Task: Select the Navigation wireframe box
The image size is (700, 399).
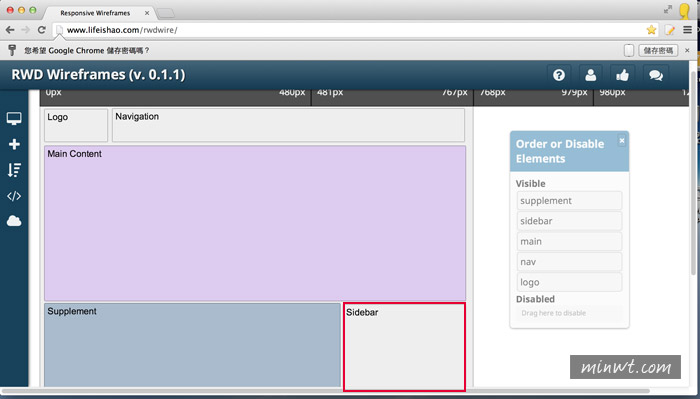Action: coord(288,125)
